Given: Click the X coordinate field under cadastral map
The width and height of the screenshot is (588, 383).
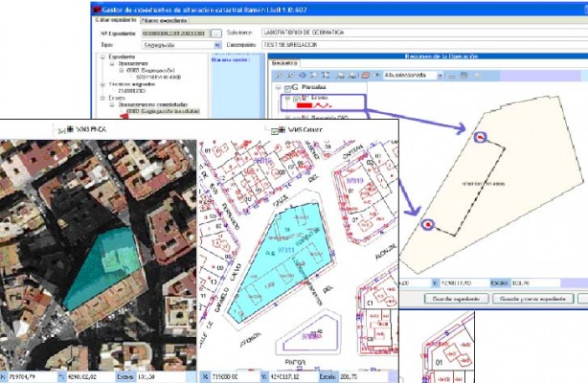Looking at the screenshot, I should pyautogui.click(x=234, y=376).
